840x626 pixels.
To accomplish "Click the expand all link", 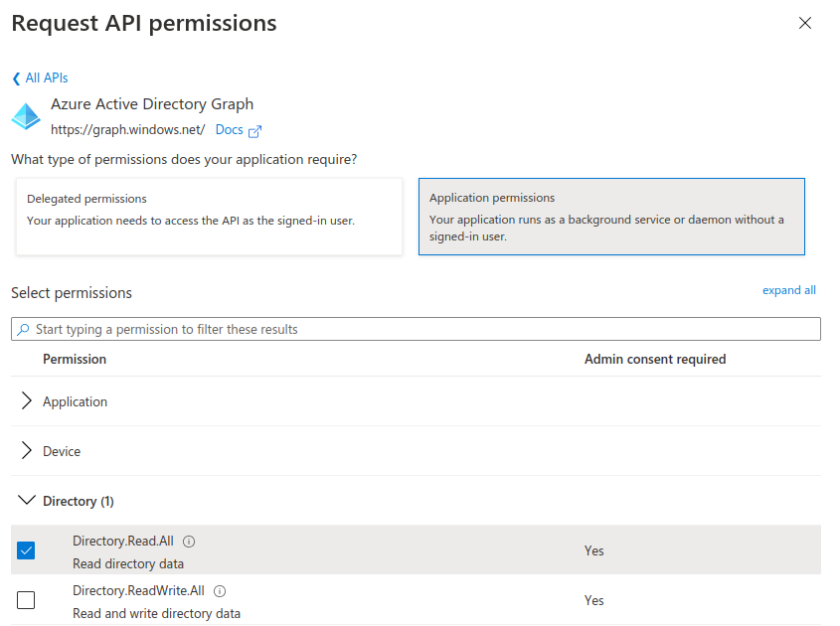I will click(788, 290).
